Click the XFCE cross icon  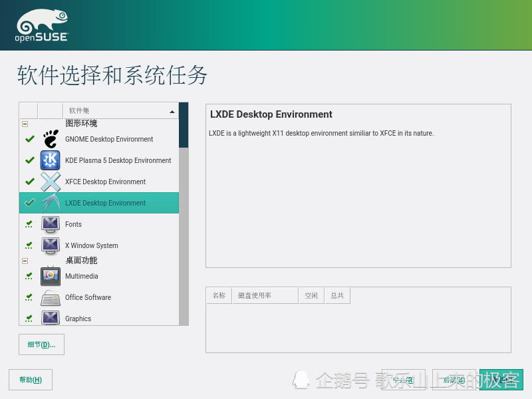coord(51,182)
